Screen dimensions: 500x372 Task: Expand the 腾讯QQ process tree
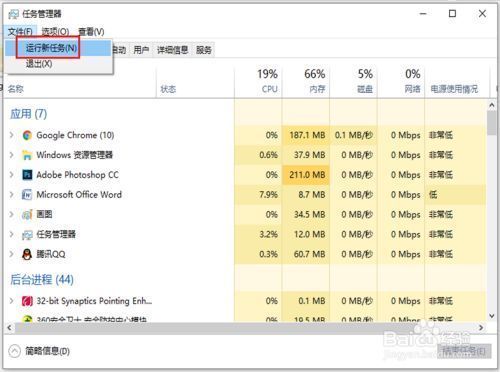(x=12, y=254)
